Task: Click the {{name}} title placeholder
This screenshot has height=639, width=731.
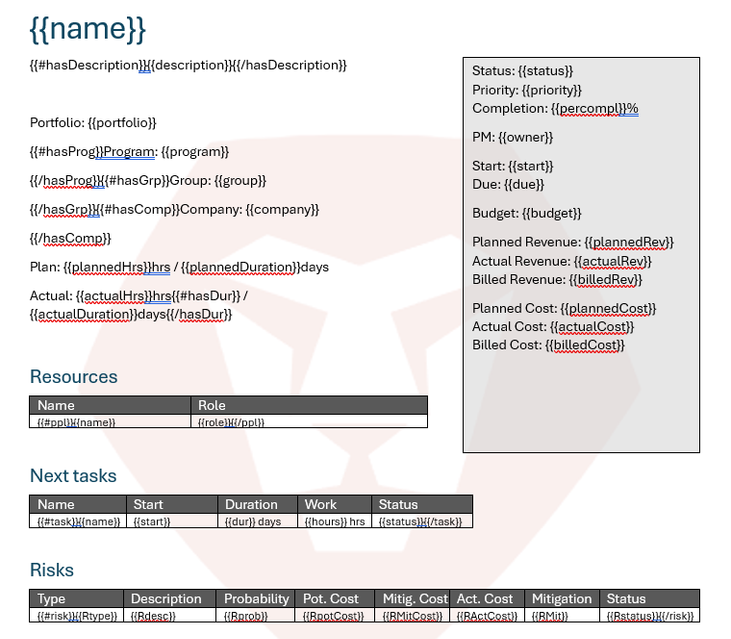Action: (88, 29)
